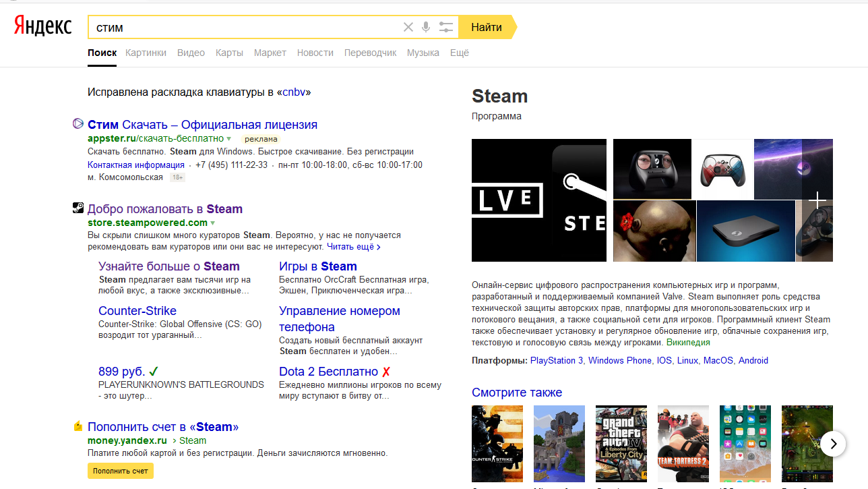Select the Android platform link
The width and height of the screenshot is (868, 489).
(x=753, y=360)
